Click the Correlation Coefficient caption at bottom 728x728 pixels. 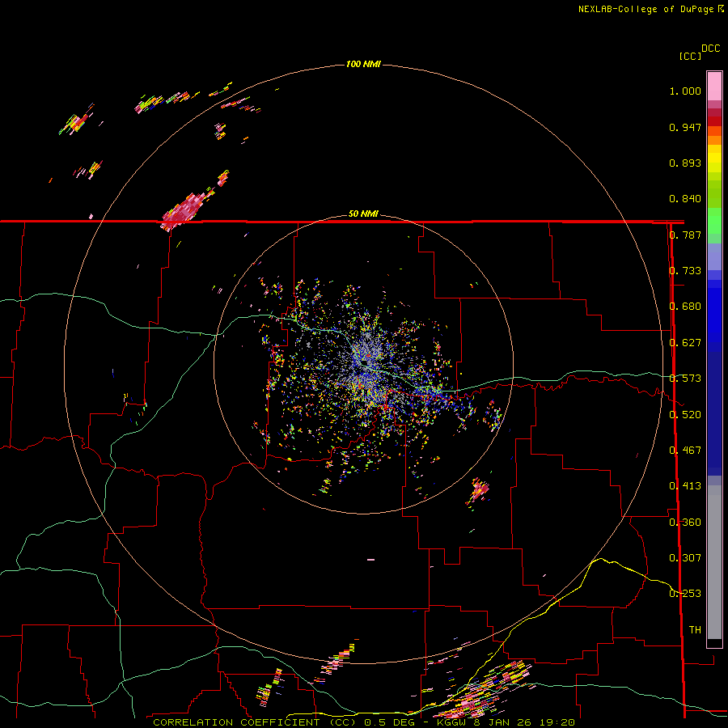click(255, 722)
